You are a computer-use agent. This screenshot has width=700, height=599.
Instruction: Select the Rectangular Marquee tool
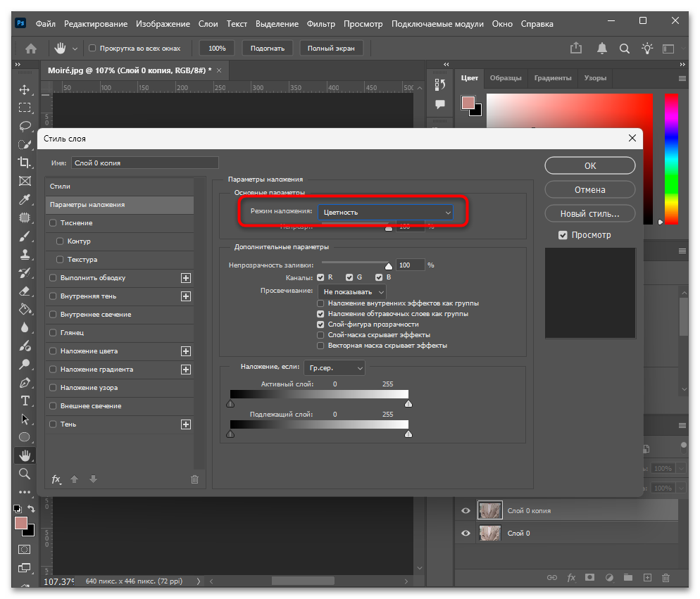[25, 108]
